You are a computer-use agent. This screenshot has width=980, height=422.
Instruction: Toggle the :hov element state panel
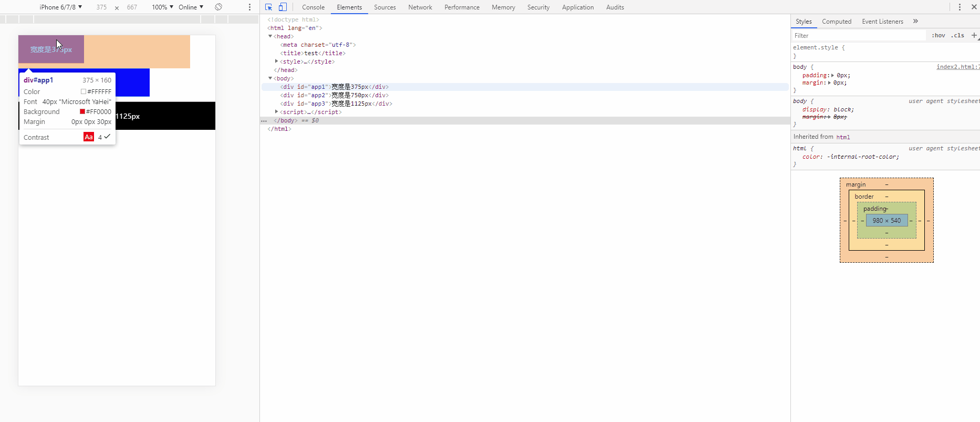coord(939,35)
